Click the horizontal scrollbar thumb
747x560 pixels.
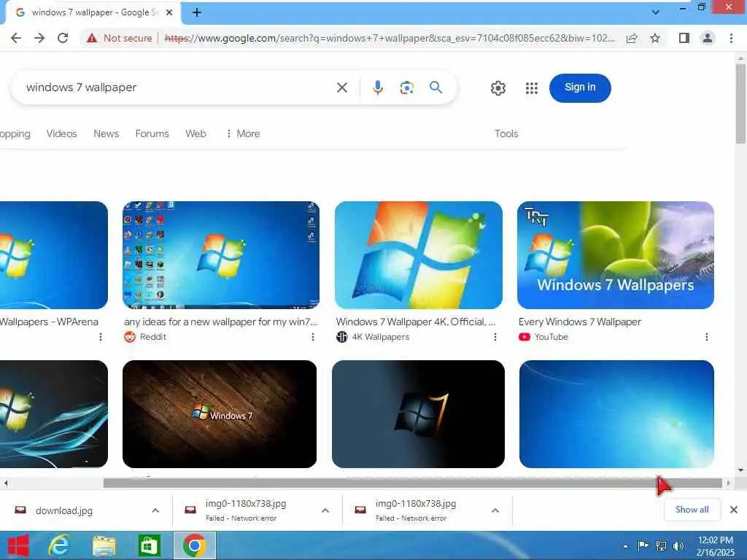413,483
